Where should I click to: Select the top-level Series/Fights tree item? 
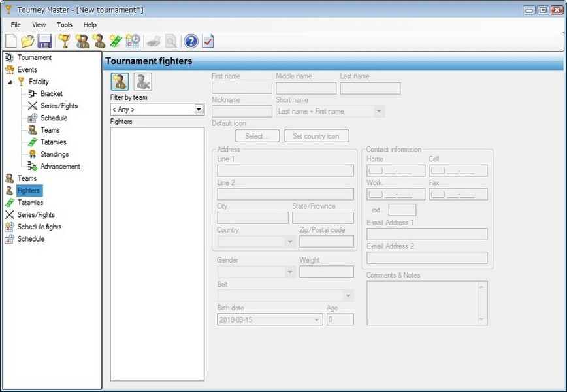point(36,215)
